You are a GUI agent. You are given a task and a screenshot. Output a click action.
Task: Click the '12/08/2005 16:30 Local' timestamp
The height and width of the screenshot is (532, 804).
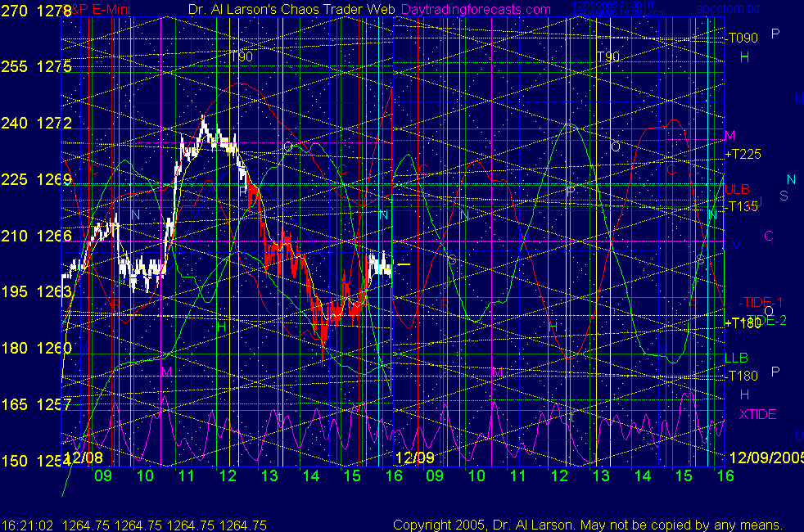click(619, 12)
